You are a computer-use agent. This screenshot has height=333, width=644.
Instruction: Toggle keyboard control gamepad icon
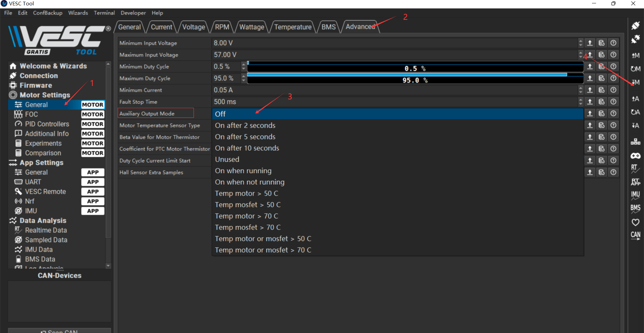pos(635,156)
